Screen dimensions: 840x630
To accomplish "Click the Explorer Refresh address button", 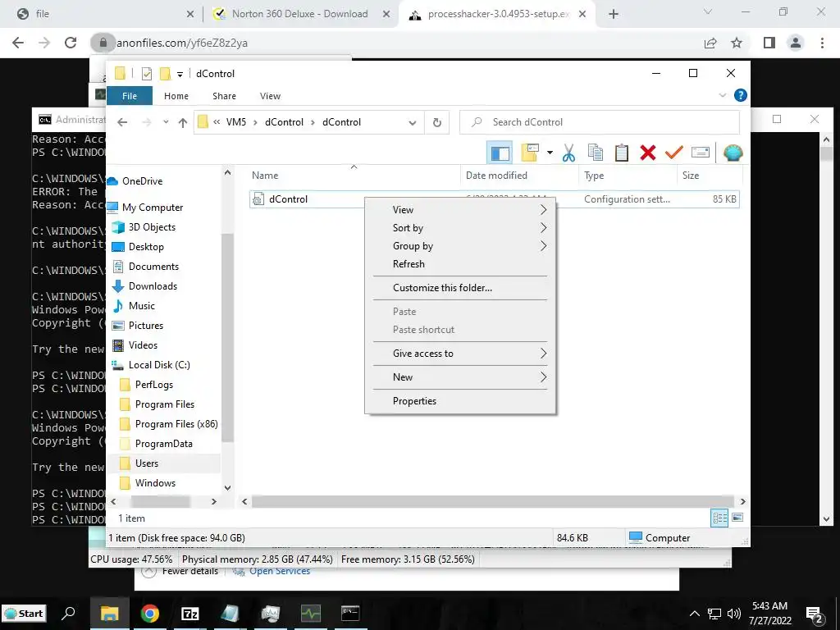I will click(x=437, y=123).
